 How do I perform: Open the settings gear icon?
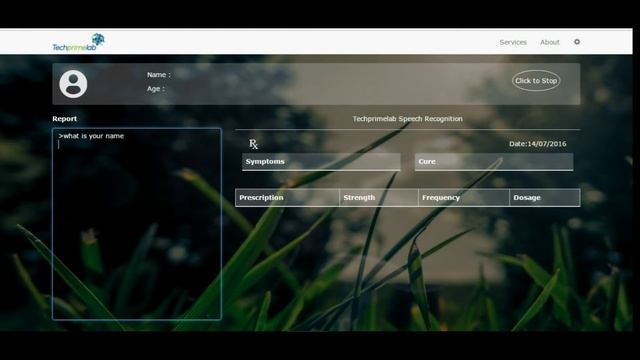coord(577,42)
